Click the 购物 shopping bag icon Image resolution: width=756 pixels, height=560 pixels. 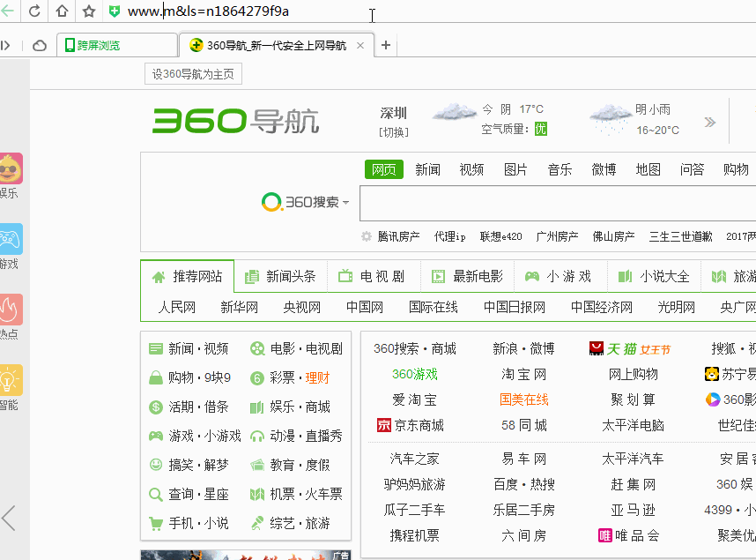[x=156, y=377]
